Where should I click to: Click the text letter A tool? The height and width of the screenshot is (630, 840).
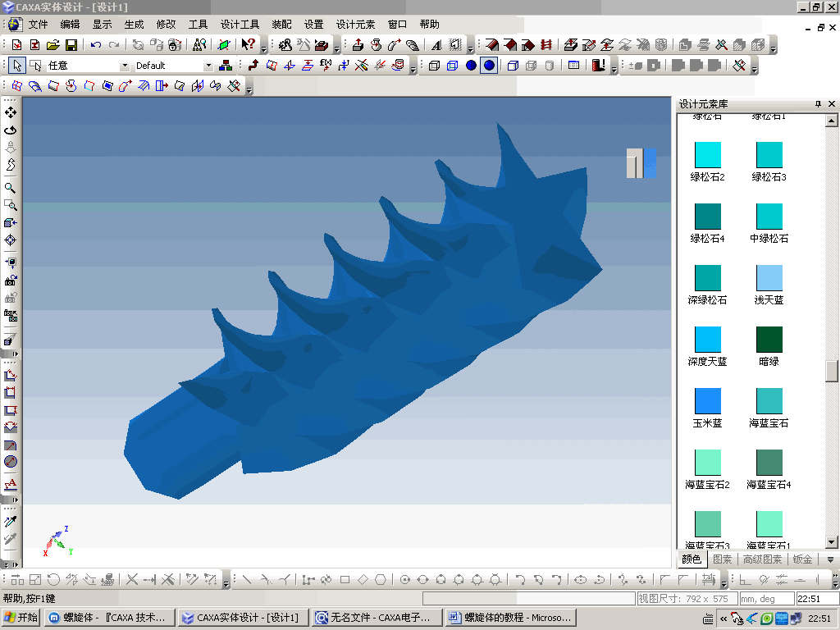[436, 45]
